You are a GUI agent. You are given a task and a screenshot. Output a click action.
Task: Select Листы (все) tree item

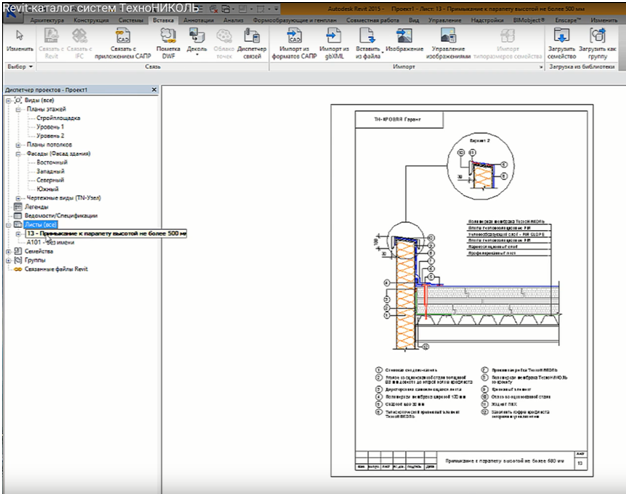40,224
